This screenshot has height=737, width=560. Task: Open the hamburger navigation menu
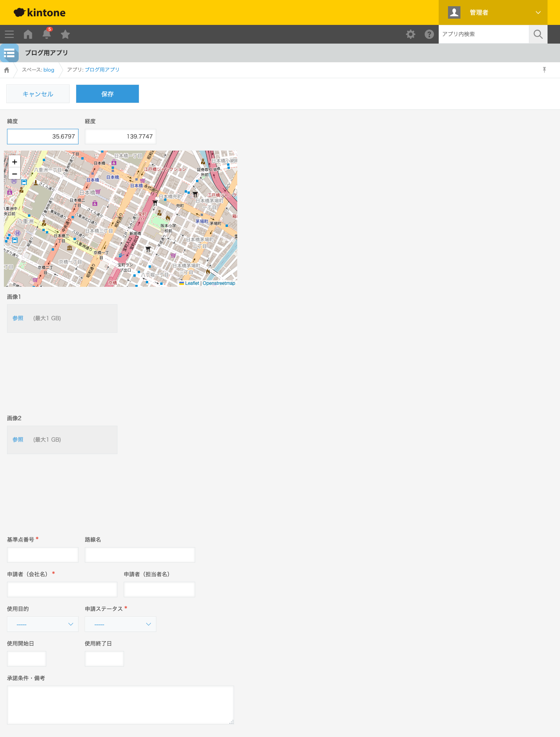tap(9, 34)
